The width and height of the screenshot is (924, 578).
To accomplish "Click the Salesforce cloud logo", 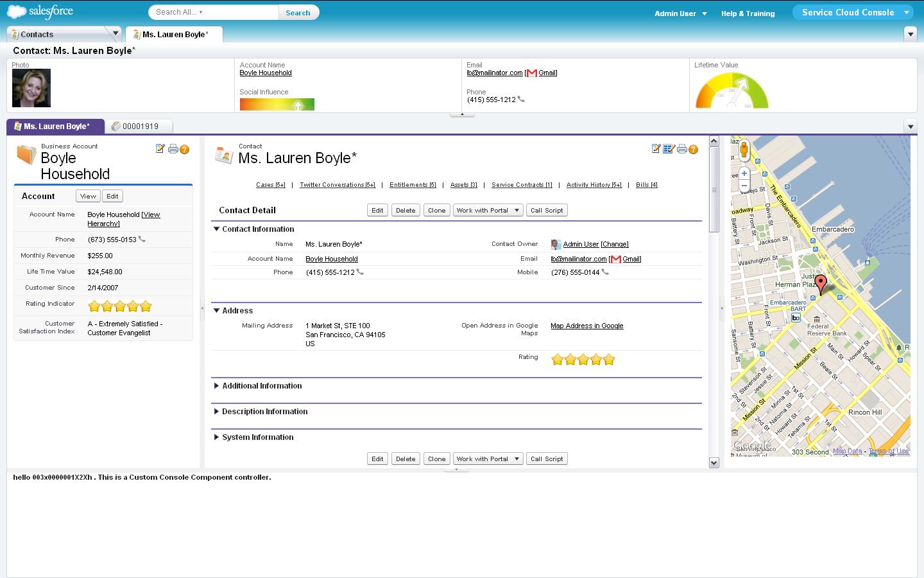I will pos(40,12).
